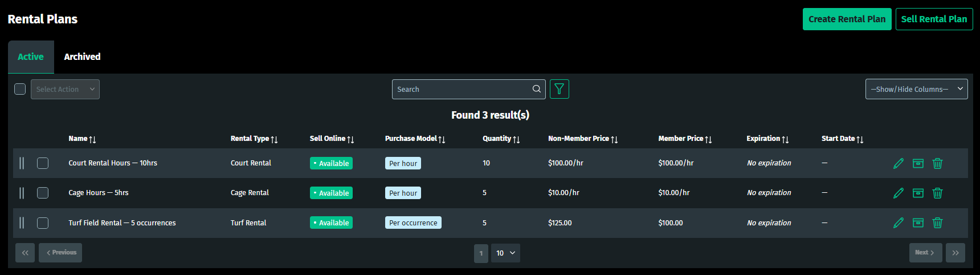Screen dimensions: 980x275
Task: Open the rows-per-page 10 dropdown
Action: (505, 253)
